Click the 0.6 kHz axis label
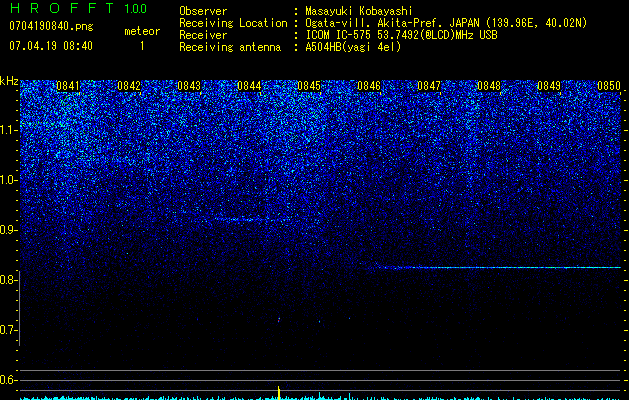The image size is (629, 400). [8, 380]
